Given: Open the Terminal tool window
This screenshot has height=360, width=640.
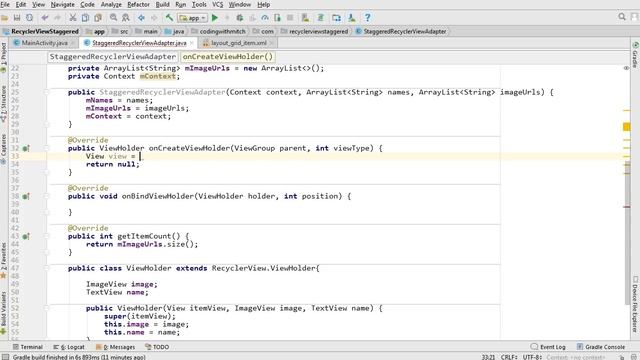Looking at the screenshot, I should (27, 347).
